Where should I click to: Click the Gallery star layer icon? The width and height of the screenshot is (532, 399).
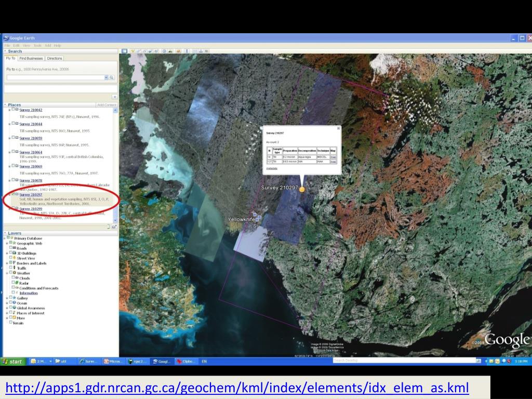pos(14,298)
